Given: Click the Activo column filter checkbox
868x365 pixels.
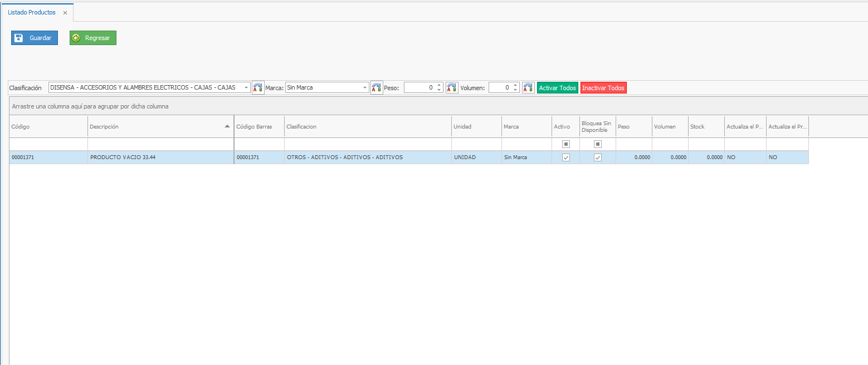Looking at the screenshot, I should click(x=566, y=144).
